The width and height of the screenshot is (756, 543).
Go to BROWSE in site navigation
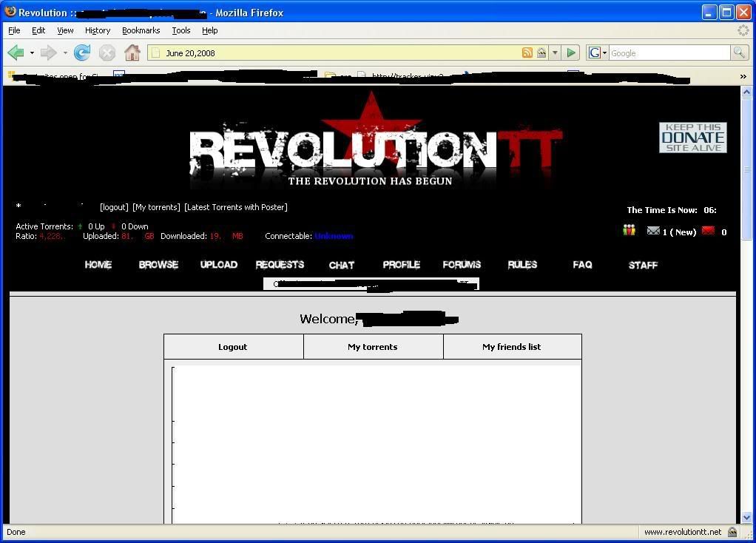[x=158, y=265]
